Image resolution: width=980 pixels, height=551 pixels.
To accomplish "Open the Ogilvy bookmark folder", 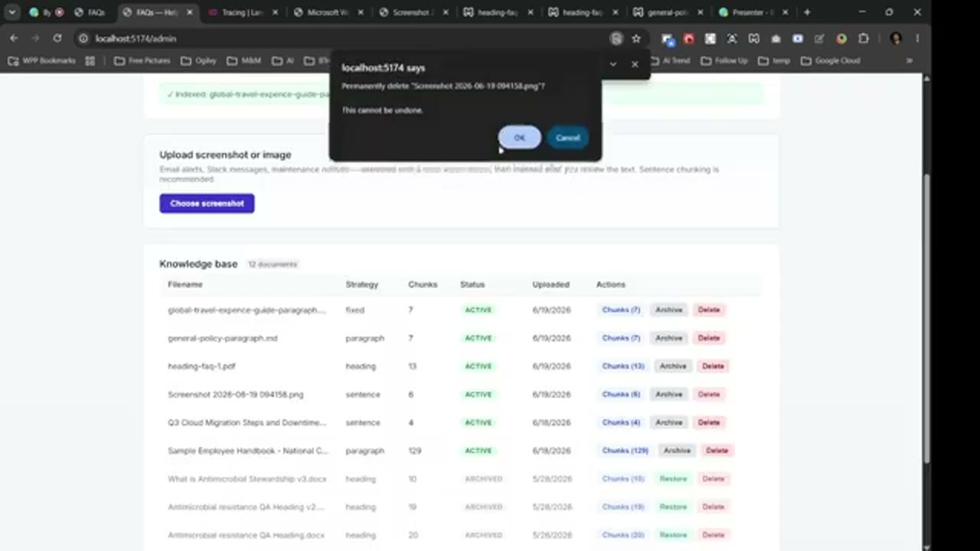I will pos(199,60).
